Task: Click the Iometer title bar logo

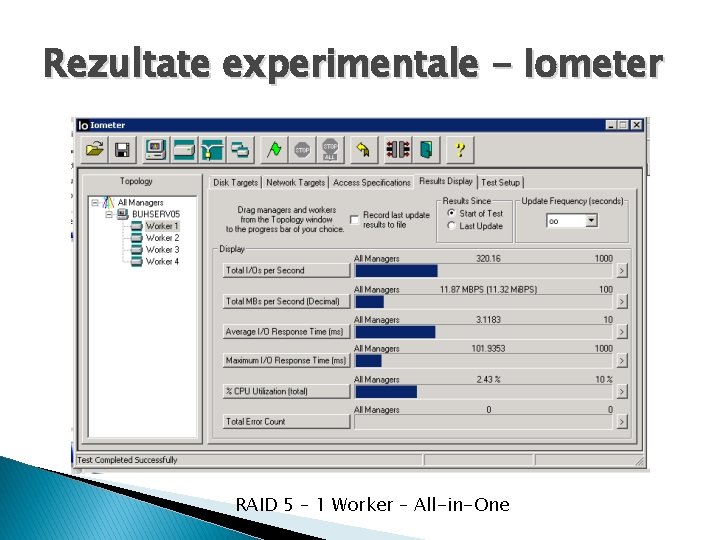Action: coord(83,125)
